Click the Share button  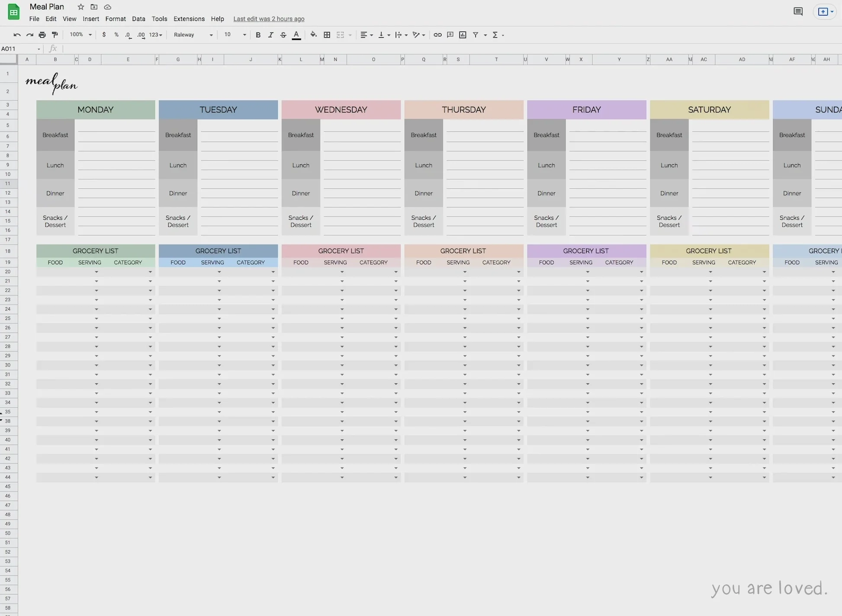824,12
